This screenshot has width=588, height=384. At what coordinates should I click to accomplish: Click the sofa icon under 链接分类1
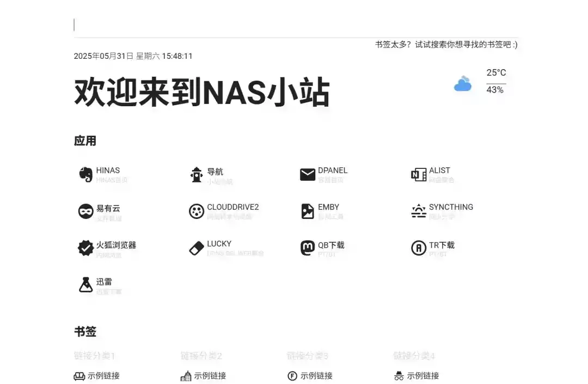(79, 376)
